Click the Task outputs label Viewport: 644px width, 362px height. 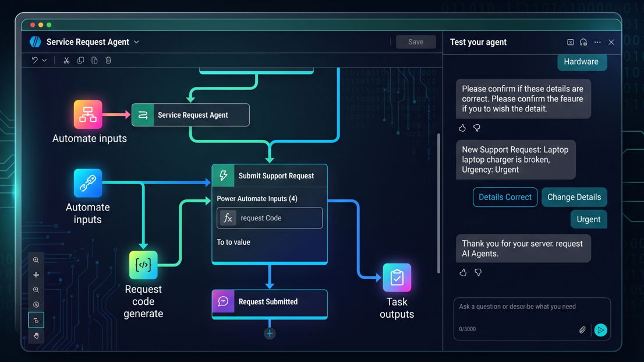(x=397, y=308)
